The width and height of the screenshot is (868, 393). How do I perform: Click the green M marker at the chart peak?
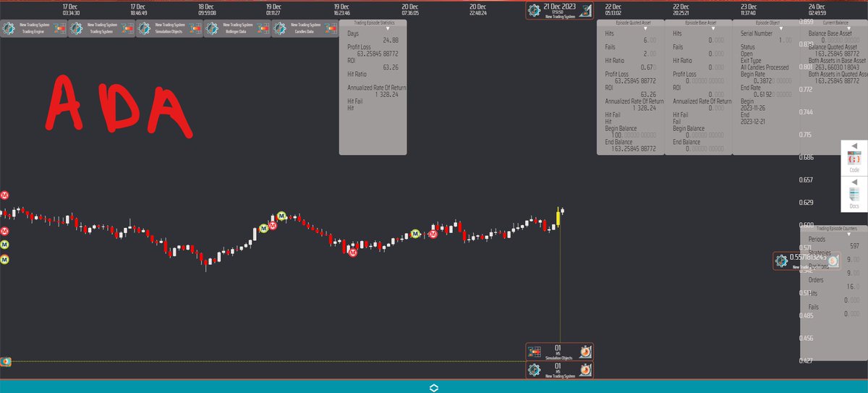coord(282,216)
